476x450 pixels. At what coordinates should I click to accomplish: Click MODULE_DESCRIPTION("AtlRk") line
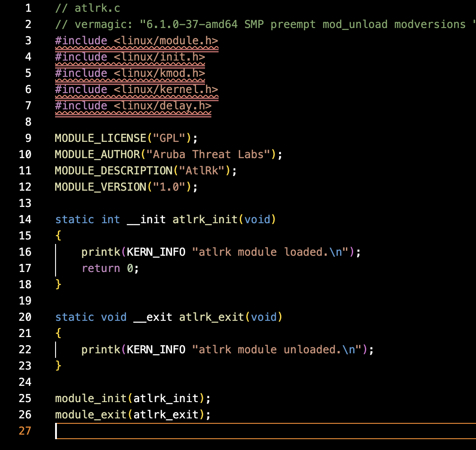pos(146,171)
